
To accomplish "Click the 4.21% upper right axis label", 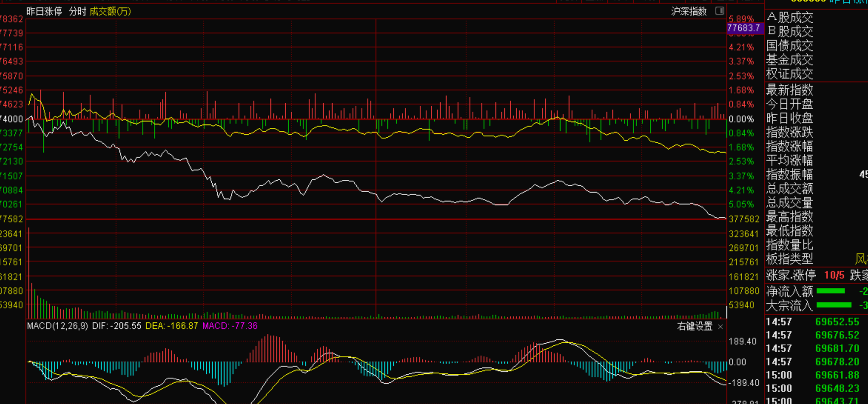I will 741,47.
